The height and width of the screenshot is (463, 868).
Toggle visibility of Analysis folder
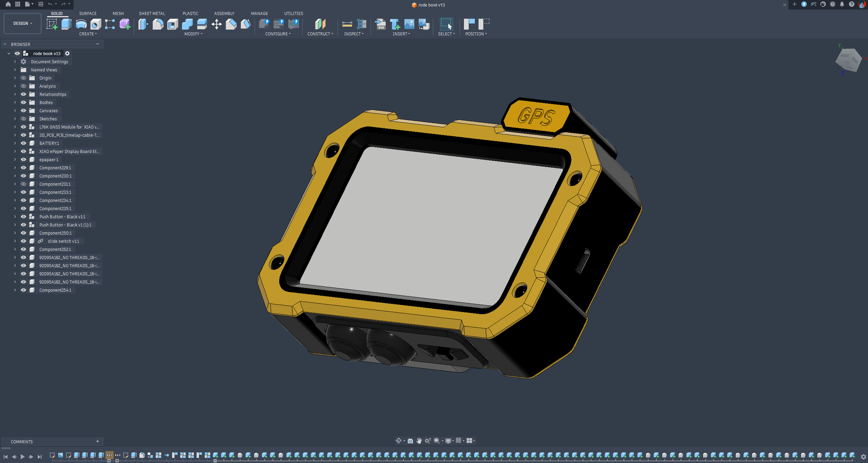24,86
